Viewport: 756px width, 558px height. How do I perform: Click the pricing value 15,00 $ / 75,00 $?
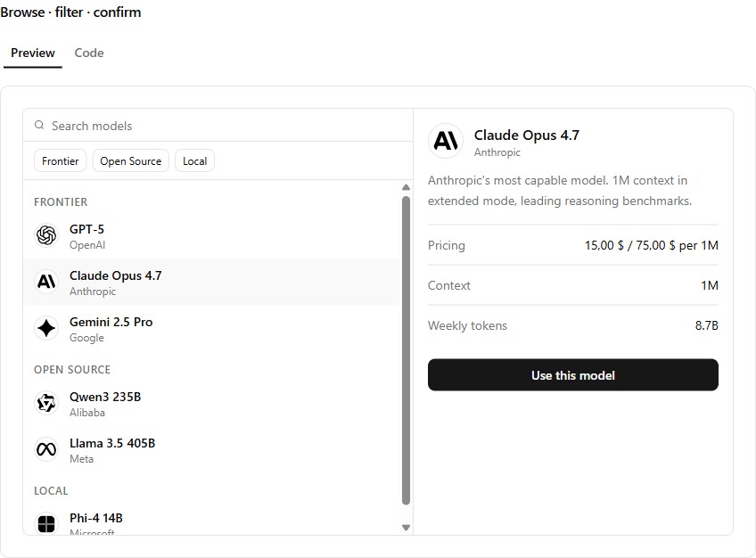click(652, 245)
